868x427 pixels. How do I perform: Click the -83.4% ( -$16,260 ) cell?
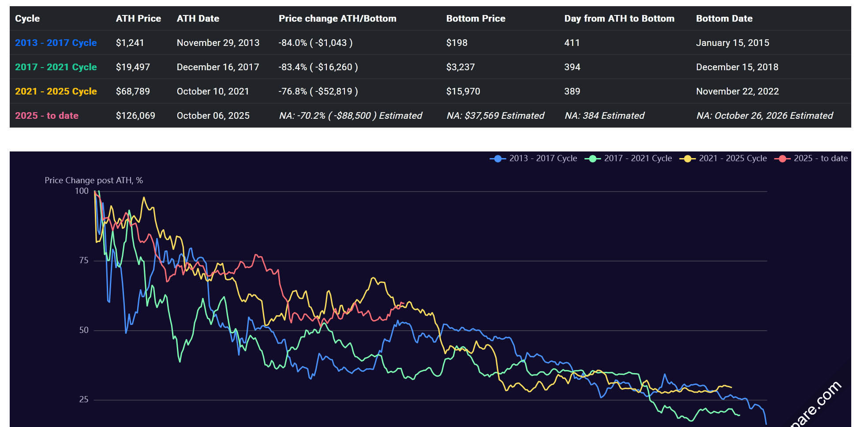click(318, 67)
